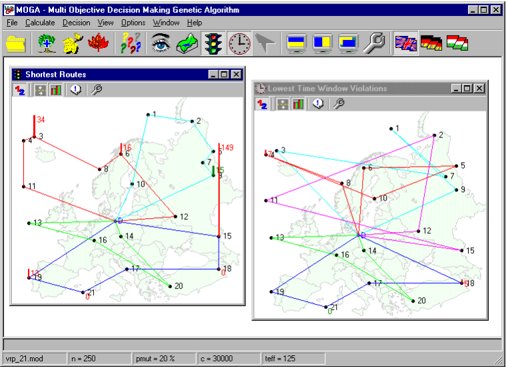Click wrench icon in Lowest Time Window toolbar
The height and width of the screenshot is (367, 506).
339,104
